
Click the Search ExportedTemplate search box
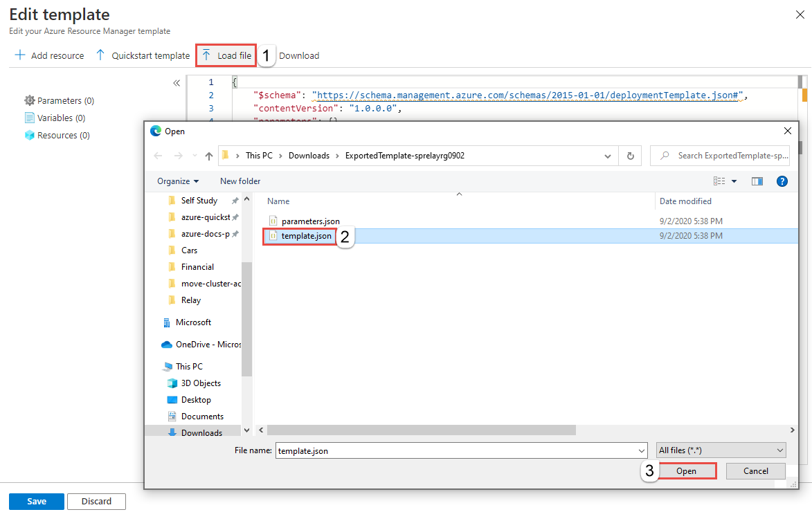click(720, 156)
